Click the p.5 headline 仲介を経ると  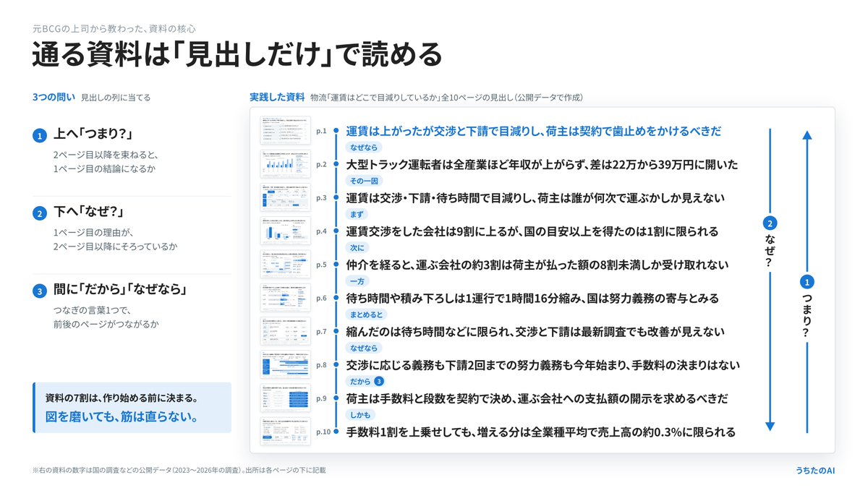537,265
